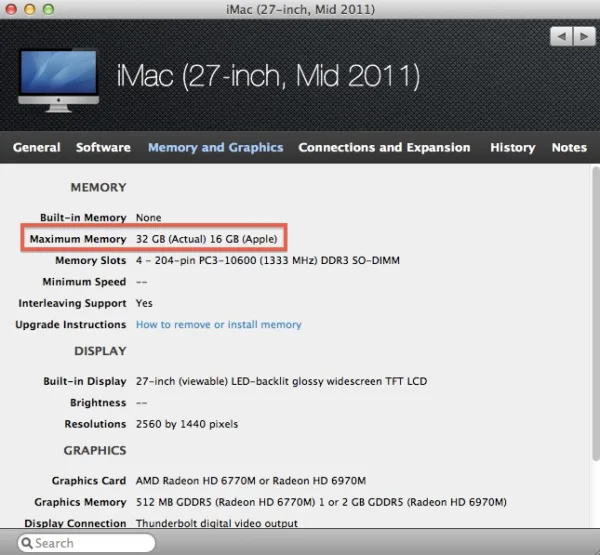The height and width of the screenshot is (555, 600).
Task: Click the DISPLAY section heading
Action: pyautogui.click(x=100, y=351)
